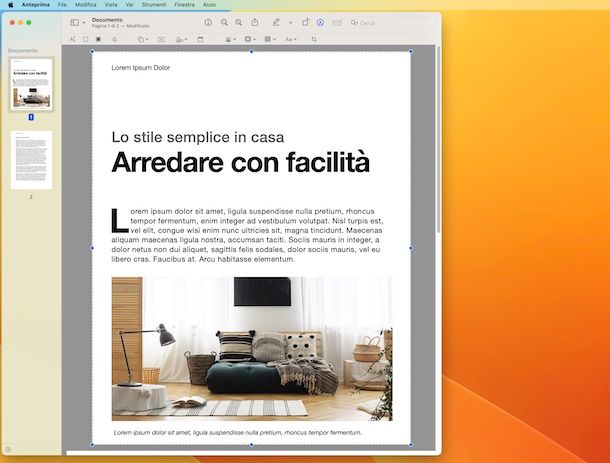The image size is (610, 463).
Task: Select the text selection tool
Action: [x=72, y=39]
